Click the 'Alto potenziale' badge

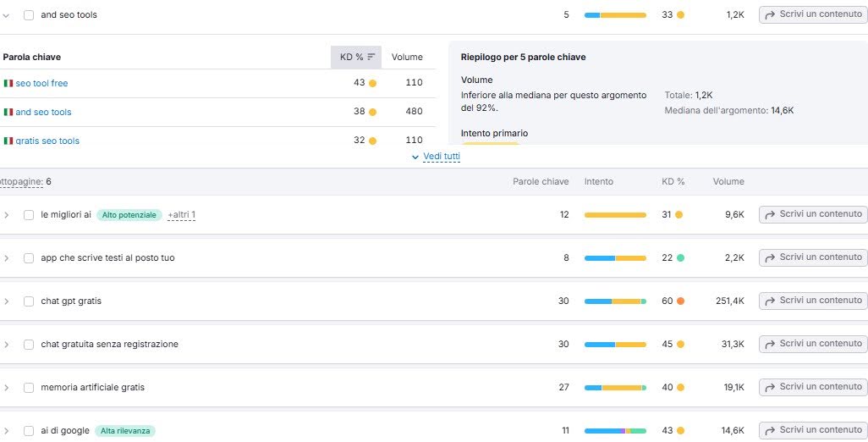click(129, 215)
